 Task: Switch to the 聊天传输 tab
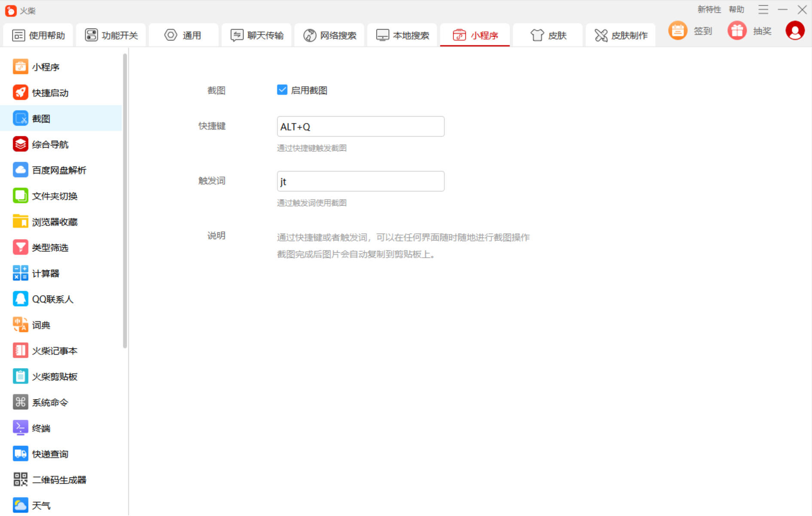tap(256, 35)
